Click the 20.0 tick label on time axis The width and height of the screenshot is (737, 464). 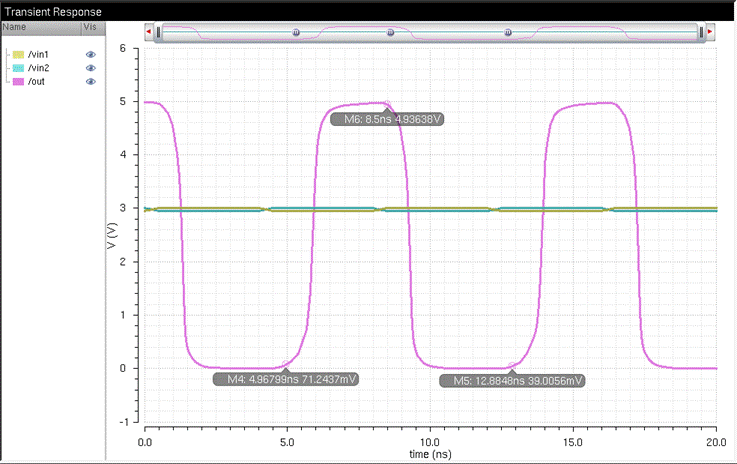(x=716, y=442)
